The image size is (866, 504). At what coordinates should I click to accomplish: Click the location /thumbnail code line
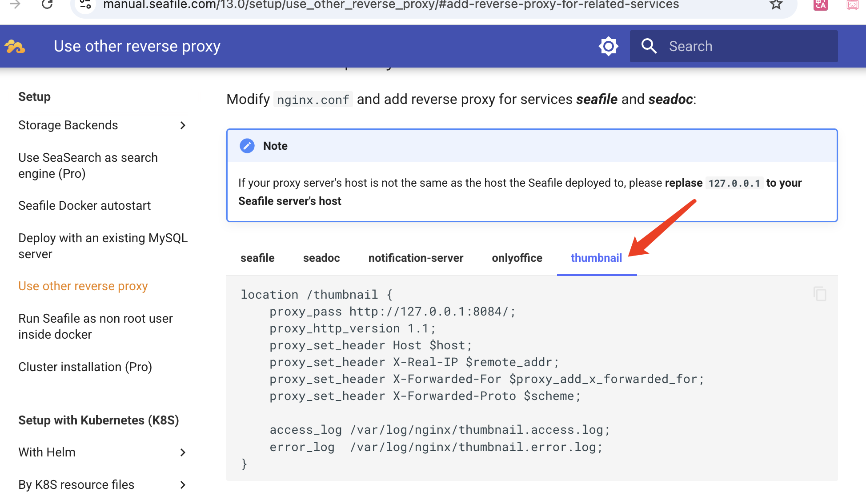point(317,295)
